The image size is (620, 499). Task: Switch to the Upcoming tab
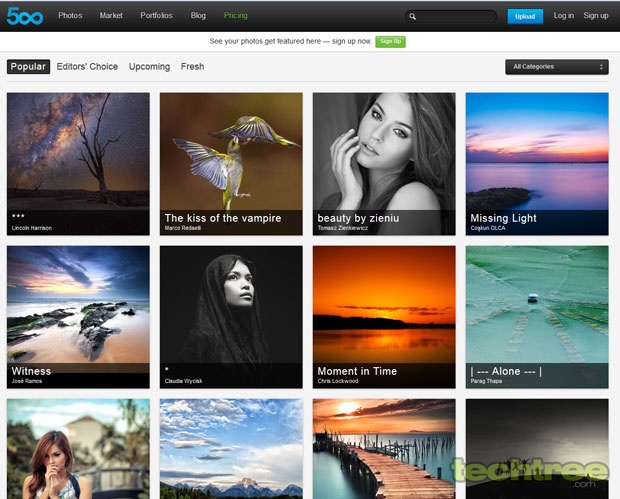click(x=149, y=66)
